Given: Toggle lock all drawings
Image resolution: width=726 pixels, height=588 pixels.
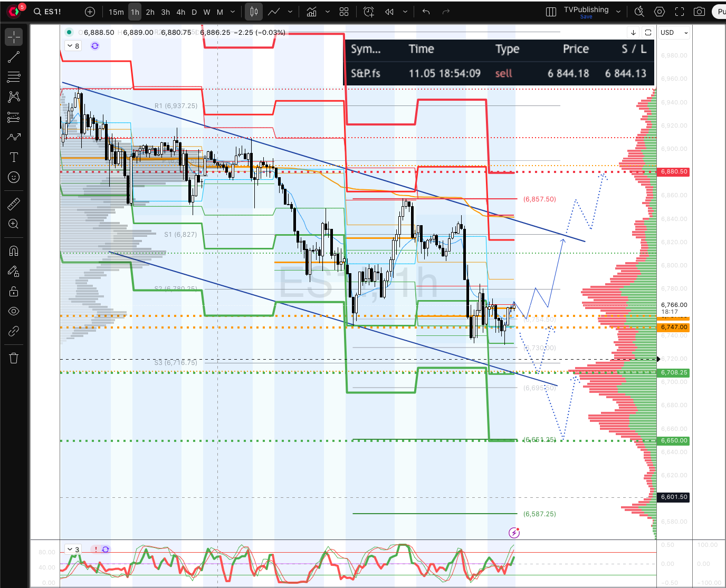Looking at the screenshot, I should pyautogui.click(x=14, y=291).
